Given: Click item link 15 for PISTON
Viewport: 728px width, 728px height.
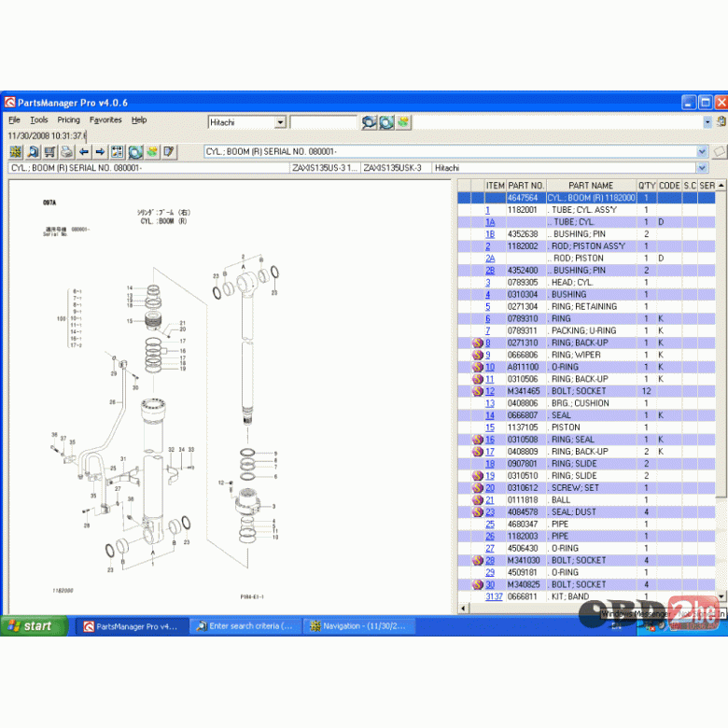Looking at the screenshot, I should pyautogui.click(x=490, y=427).
